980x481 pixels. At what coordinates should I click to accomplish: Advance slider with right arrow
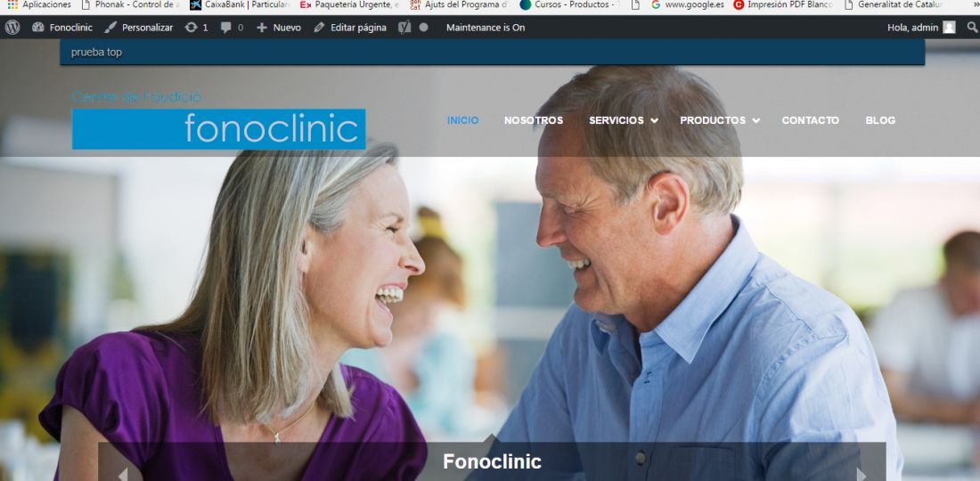point(862,474)
